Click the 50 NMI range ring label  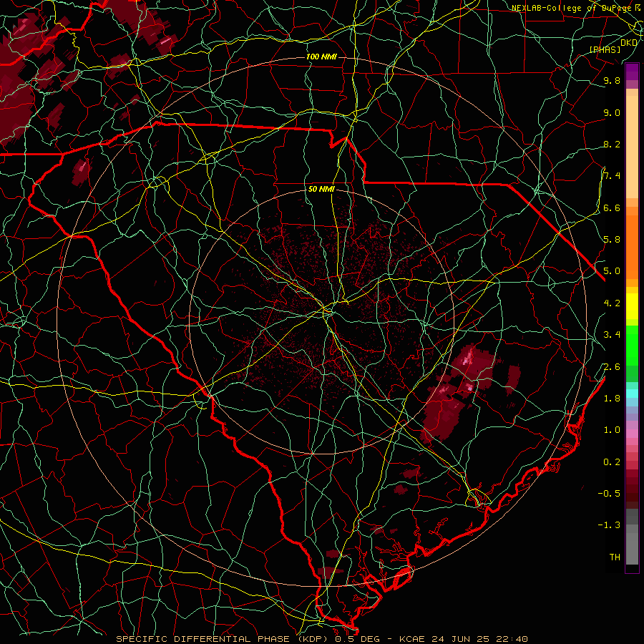(321, 190)
